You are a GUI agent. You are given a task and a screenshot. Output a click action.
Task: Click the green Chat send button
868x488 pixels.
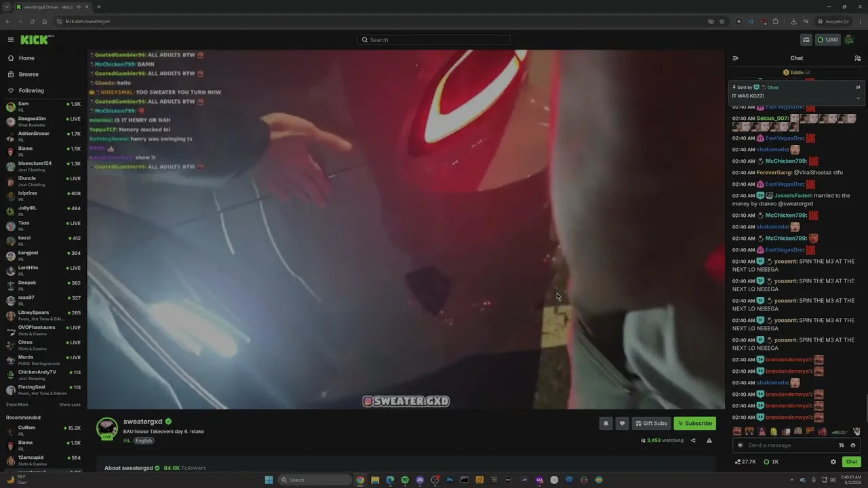click(852, 462)
